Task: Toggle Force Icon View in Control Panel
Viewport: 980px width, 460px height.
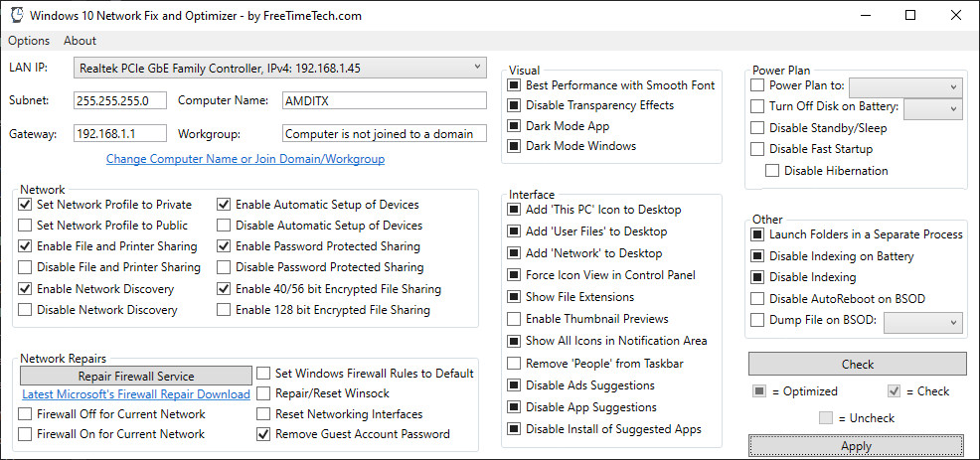Action: coord(514,275)
